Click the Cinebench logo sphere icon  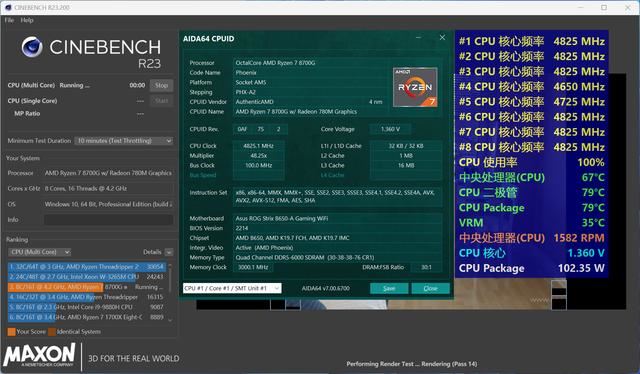pyautogui.click(x=32, y=47)
